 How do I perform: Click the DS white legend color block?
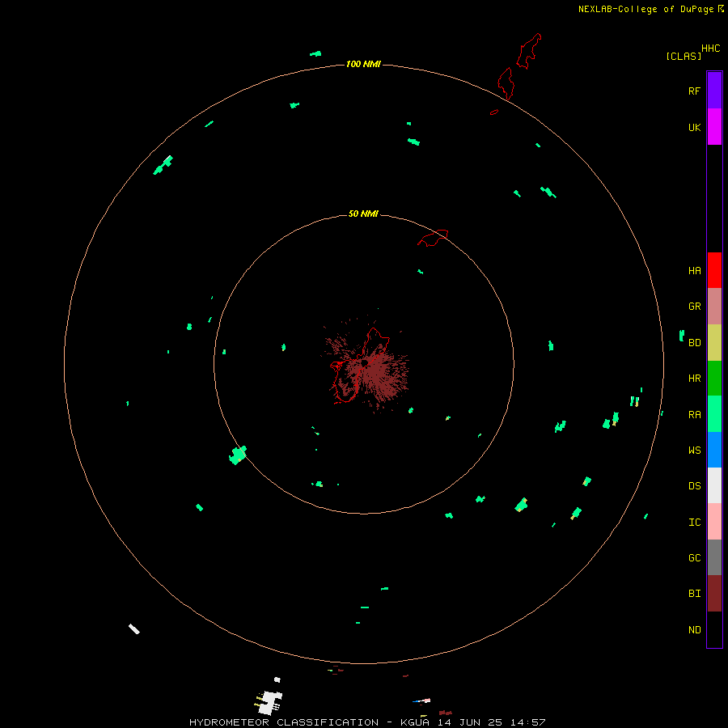click(x=714, y=485)
